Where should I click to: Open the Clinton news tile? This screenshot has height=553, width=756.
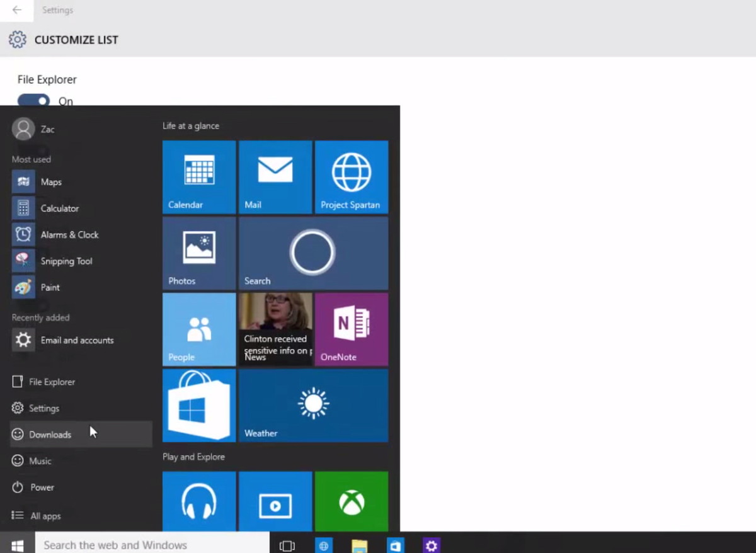coord(275,329)
